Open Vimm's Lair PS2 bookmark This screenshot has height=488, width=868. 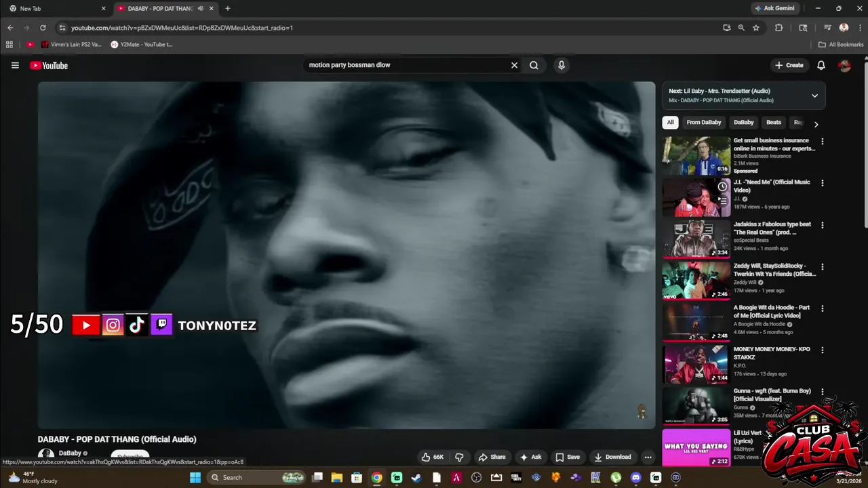(71, 45)
